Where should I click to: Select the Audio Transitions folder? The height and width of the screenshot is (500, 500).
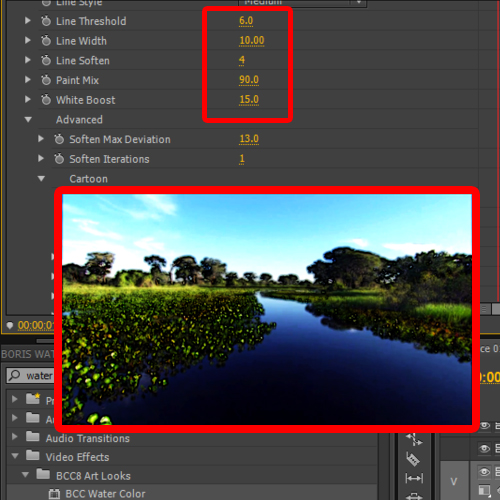(88, 438)
